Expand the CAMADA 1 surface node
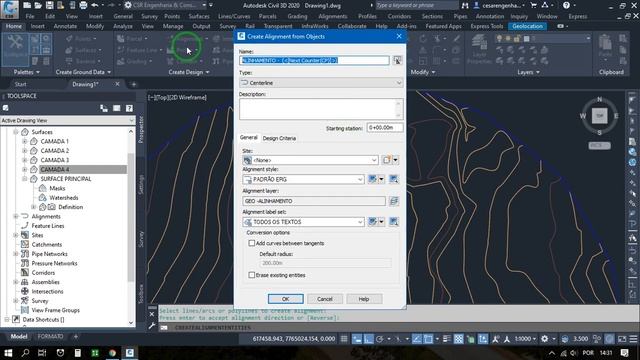Screen dimensions: 640x360 click(x=24, y=141)
